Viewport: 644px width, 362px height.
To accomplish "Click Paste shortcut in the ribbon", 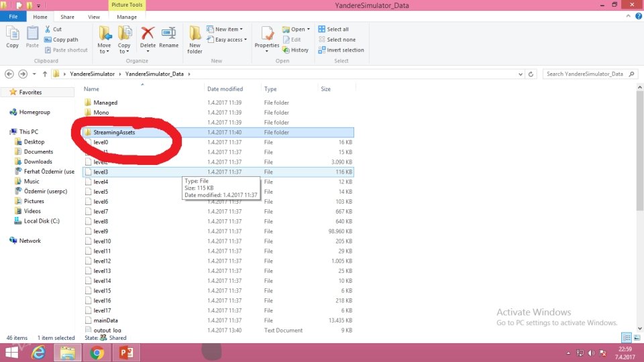I will coord(66,50).
